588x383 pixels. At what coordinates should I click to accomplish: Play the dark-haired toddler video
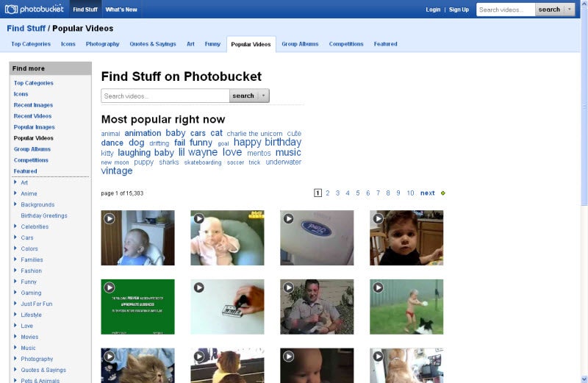pos(406,238)
